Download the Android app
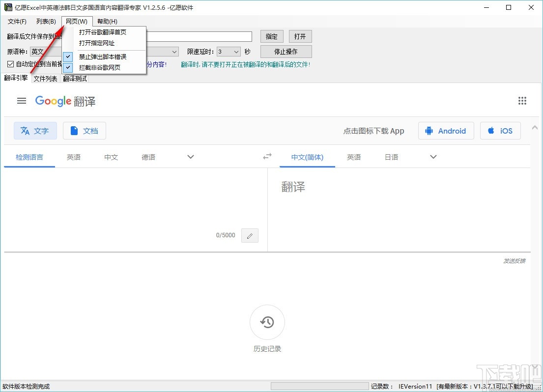Image resolution: width=543 pixels, height=392 pixels. coord(446,131)
